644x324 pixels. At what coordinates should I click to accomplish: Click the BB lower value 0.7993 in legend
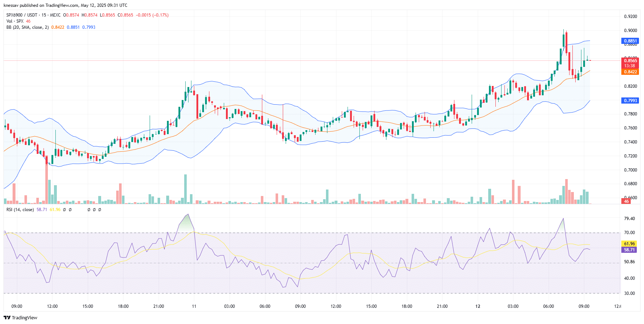pyautogui.click(x=89, y=27)
